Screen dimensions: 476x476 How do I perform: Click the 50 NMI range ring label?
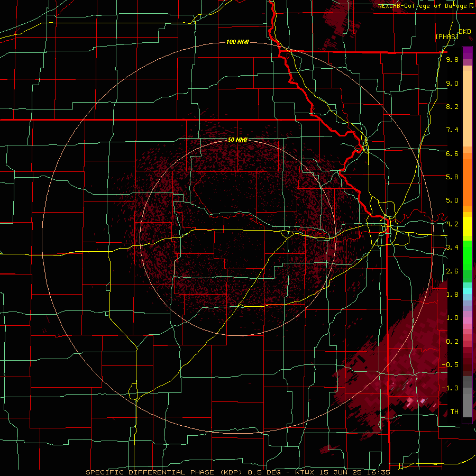pyautogui.click(x=237, y=140)
